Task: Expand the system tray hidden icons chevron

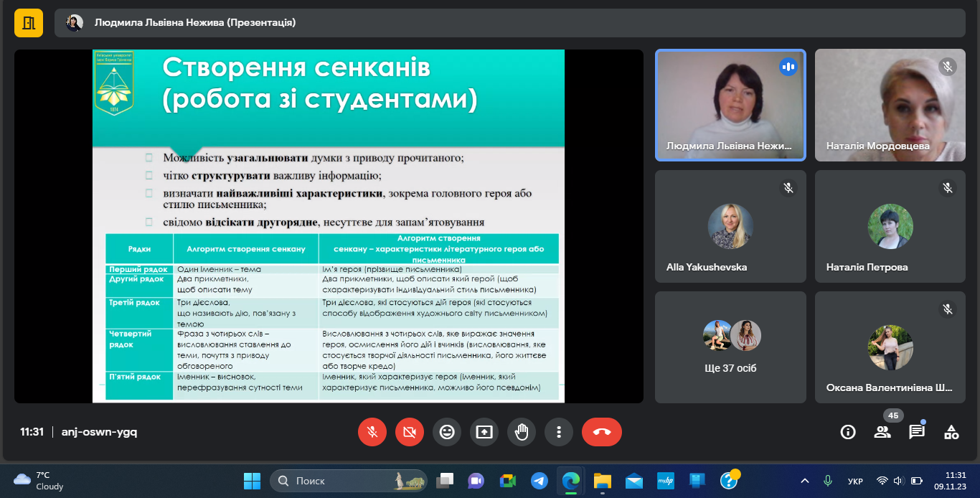Action: point(805,481)
